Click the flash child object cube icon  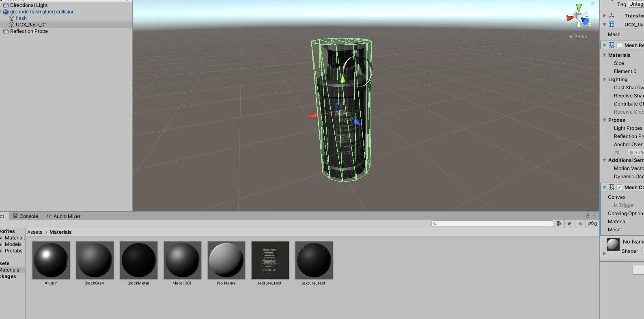pyautogui.click(x=12, y=18)
